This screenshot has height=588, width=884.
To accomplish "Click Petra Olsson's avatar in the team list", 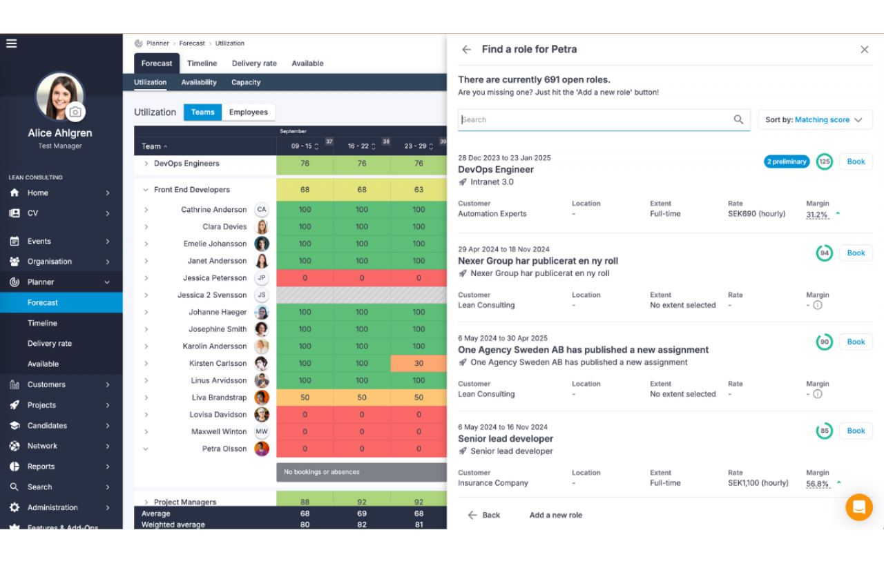I will click(x=262, y=449).
